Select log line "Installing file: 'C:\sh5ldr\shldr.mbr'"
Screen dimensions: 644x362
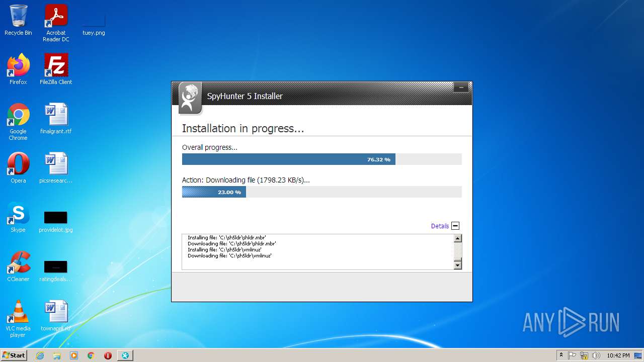[227, 237]
